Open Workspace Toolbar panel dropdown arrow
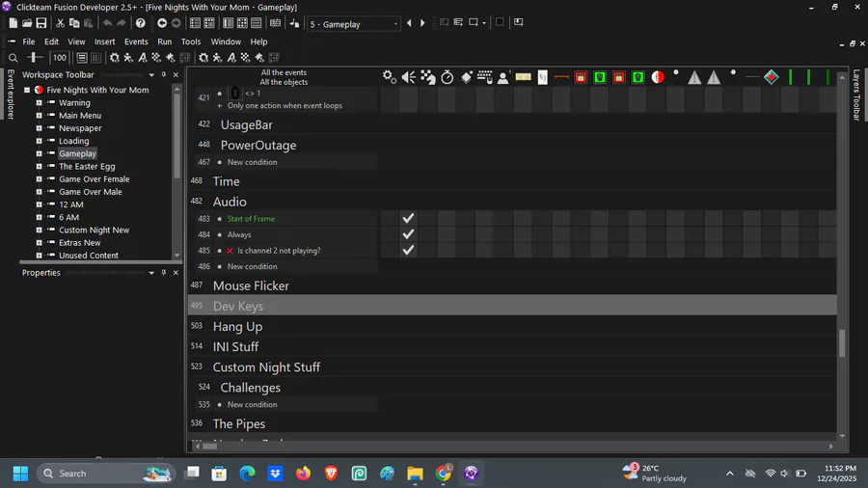Image resolution: width=868 pixels, height=488 pixels. pos(151,74)
